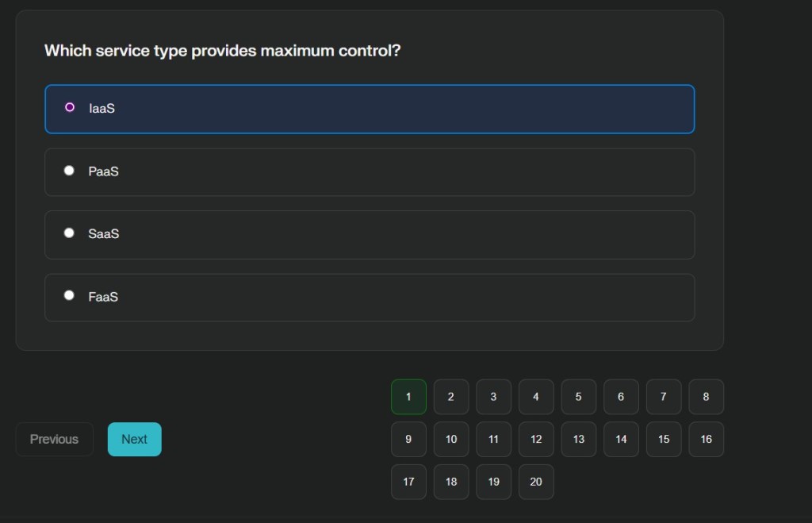
Task: Pick the SaaS radio option
Action: (69, 233)
